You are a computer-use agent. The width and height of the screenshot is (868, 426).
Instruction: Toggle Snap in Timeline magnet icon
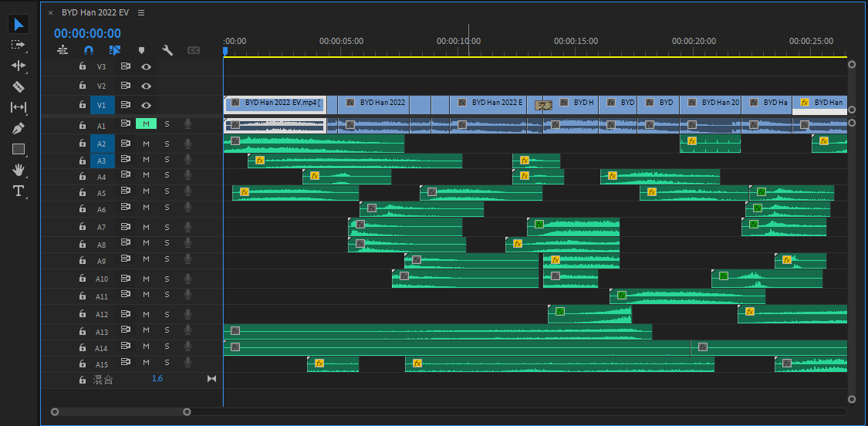click(89, 50)
